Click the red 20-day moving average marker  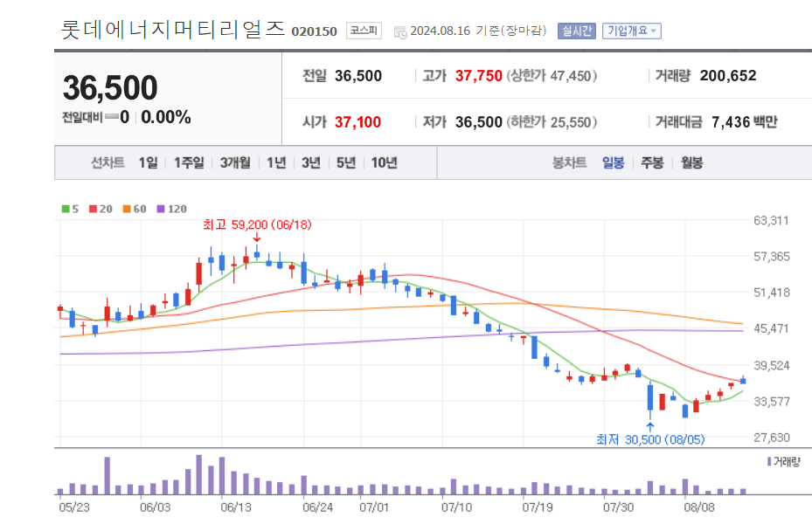[x=92, y=208]
